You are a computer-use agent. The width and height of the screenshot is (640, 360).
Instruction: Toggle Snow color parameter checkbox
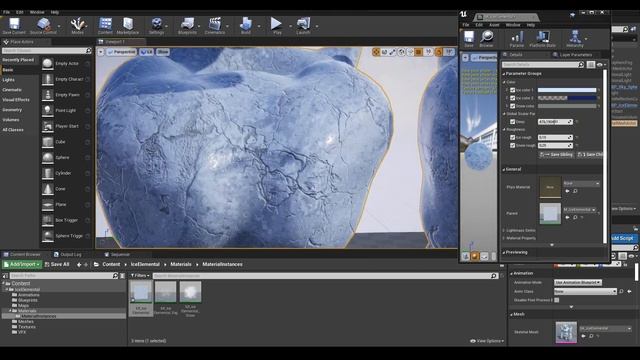coord(512,106)
